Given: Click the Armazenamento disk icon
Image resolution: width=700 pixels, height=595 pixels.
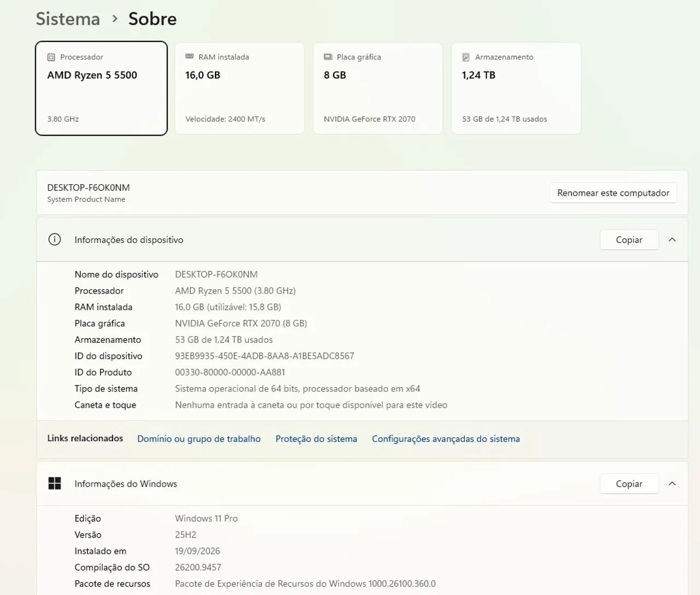Looking at the screenshot, I should click(x=466, y=57).
